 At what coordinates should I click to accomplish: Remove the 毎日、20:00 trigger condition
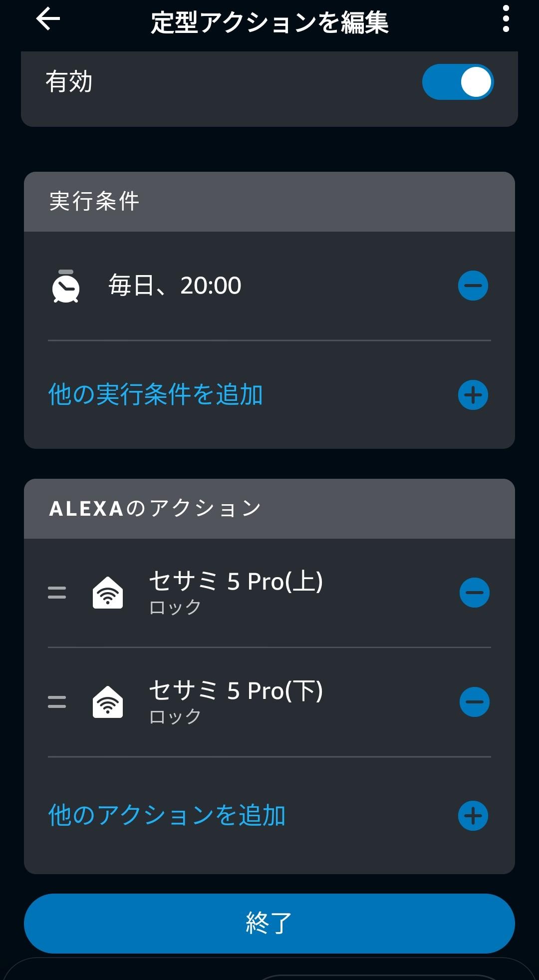[473, 286]
